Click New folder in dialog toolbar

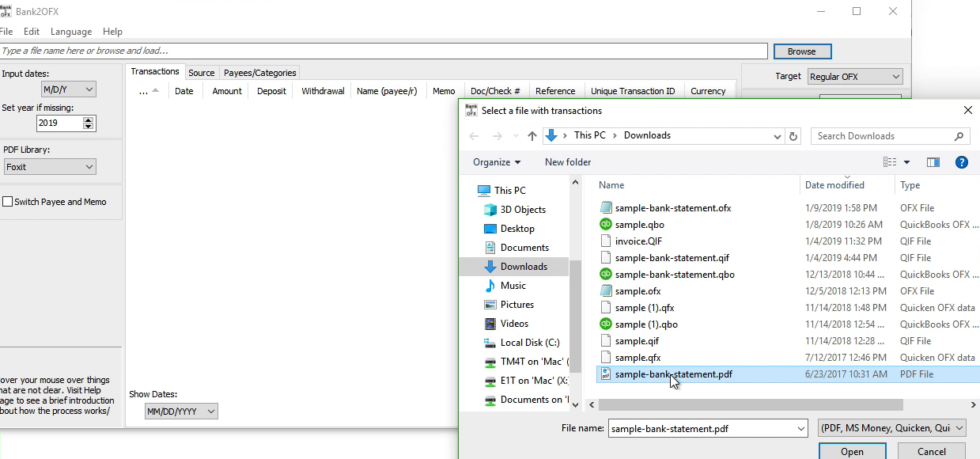click(x=568, y=162)
